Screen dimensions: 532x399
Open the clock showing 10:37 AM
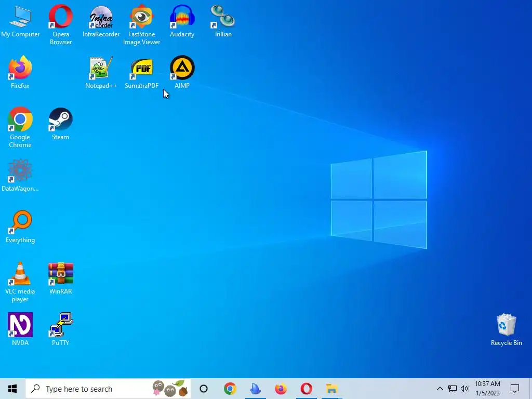tap(487, 389)
